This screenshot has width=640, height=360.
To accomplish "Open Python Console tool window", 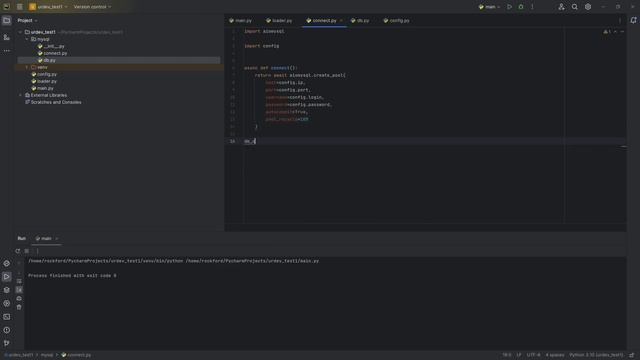I will click(7, 263).
